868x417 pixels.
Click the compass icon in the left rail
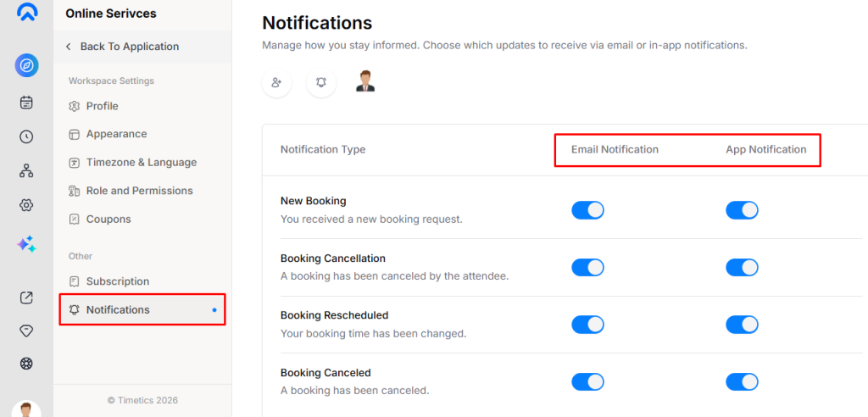click(26, 65)
